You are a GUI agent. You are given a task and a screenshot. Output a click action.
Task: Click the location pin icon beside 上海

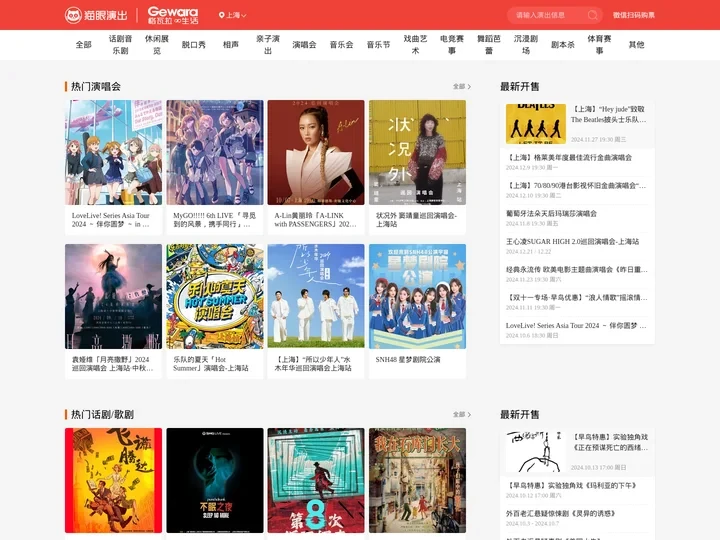point(222,15)
